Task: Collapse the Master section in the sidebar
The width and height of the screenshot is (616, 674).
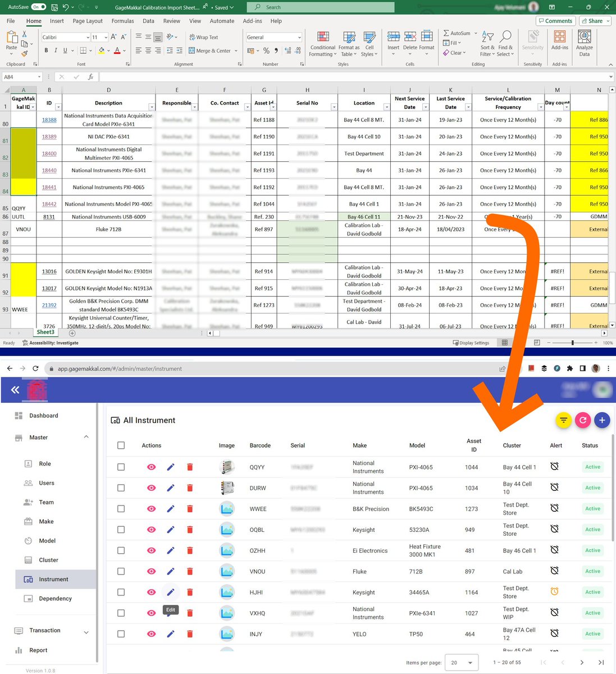Action: [86, 437]
